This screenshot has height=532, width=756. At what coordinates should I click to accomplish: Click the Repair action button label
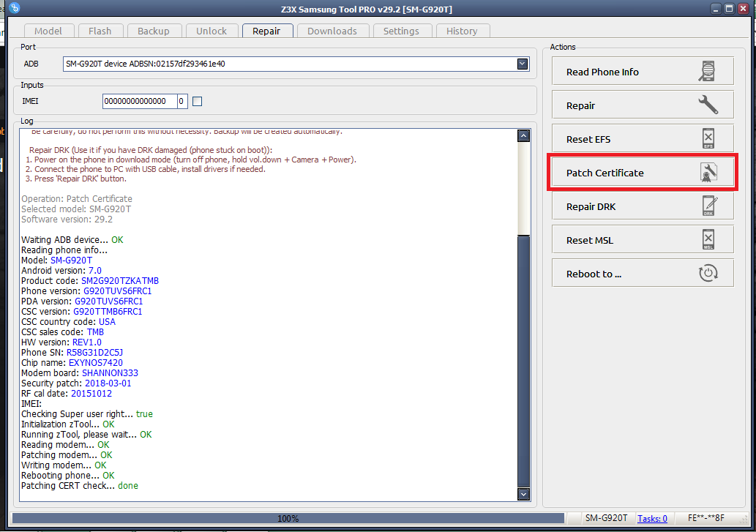(580, 105)
